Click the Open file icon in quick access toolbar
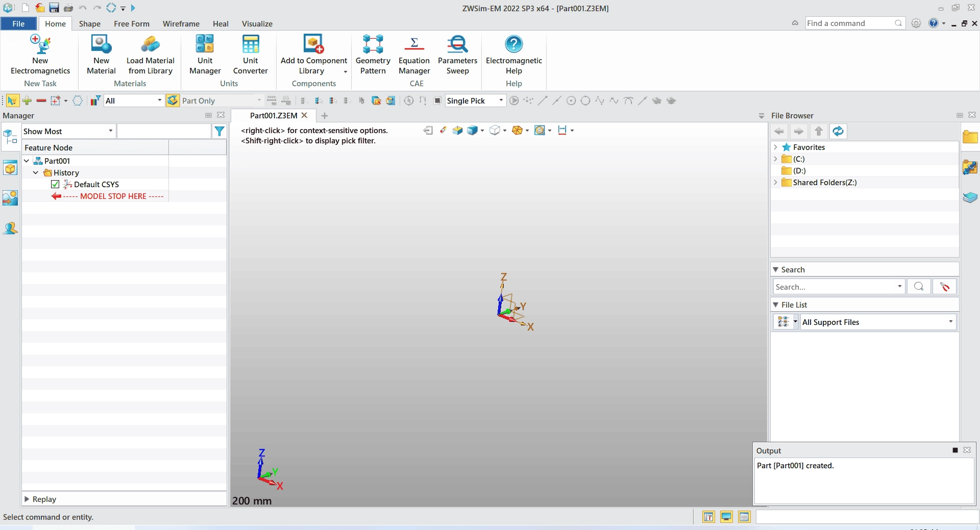The height and width of the screenshot is (530, 980). pos(40,8)
